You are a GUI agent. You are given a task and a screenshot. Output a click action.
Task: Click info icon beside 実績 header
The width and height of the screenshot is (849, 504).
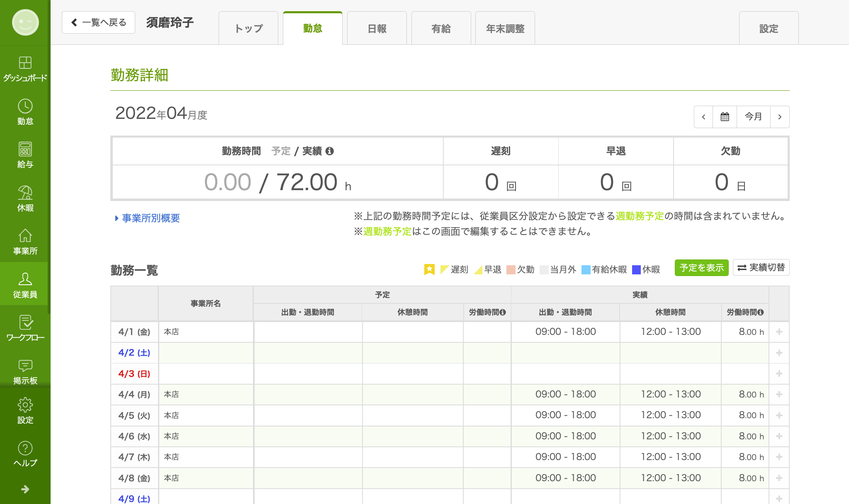pyautogui.click(x=330, y=151)
